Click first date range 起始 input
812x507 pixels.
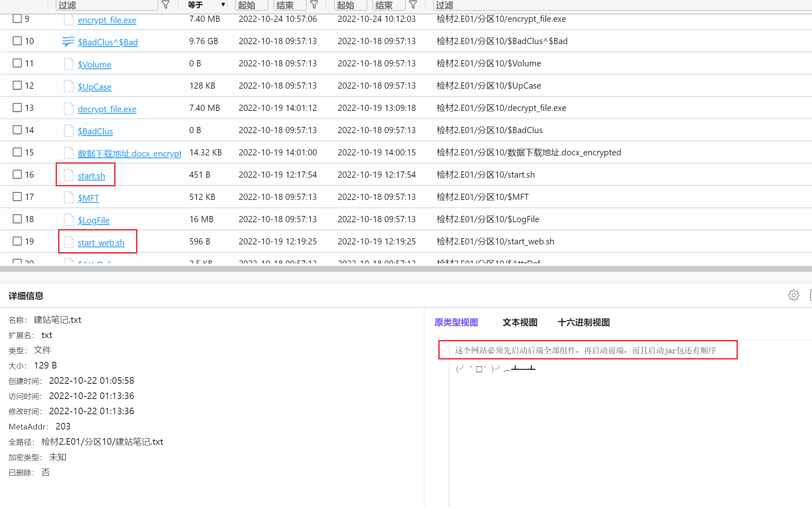pos(252,5)
